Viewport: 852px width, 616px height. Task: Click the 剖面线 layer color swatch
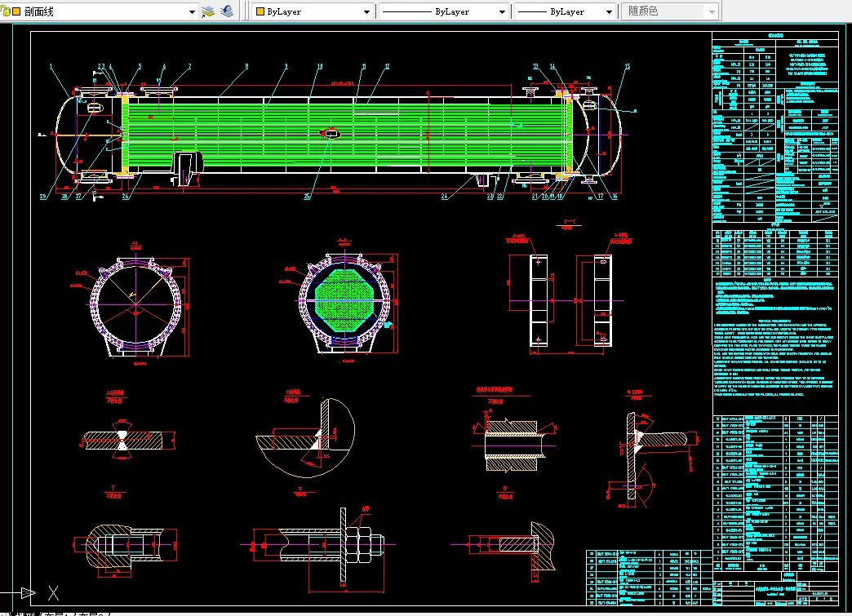[x=17, y=11]
